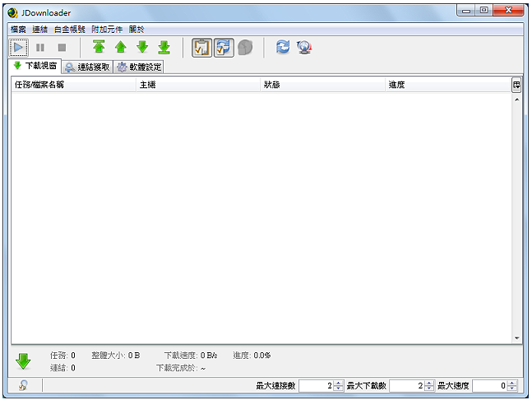This screenshot has height=400, width=532.
Task: Sort by 任務/檔案名稱 column header
Action: (74, 85)
